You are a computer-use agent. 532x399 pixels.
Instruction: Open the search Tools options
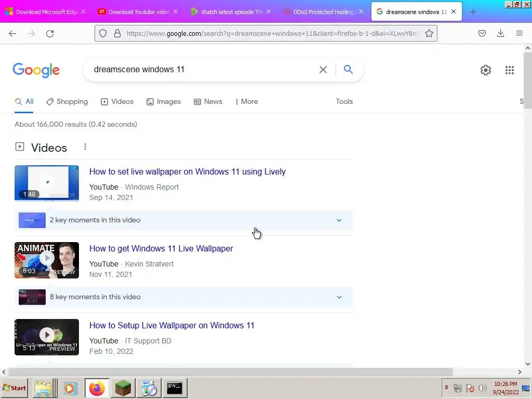point(344,101)
